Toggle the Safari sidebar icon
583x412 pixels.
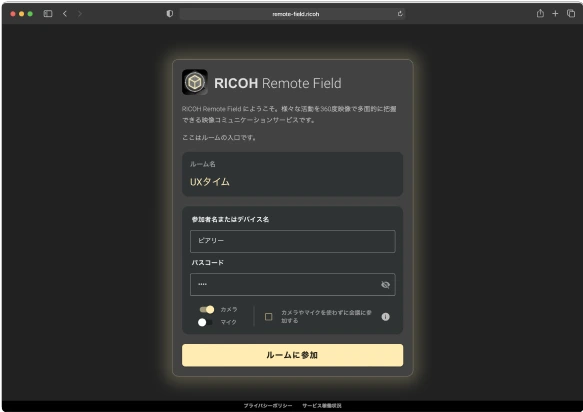48,14
